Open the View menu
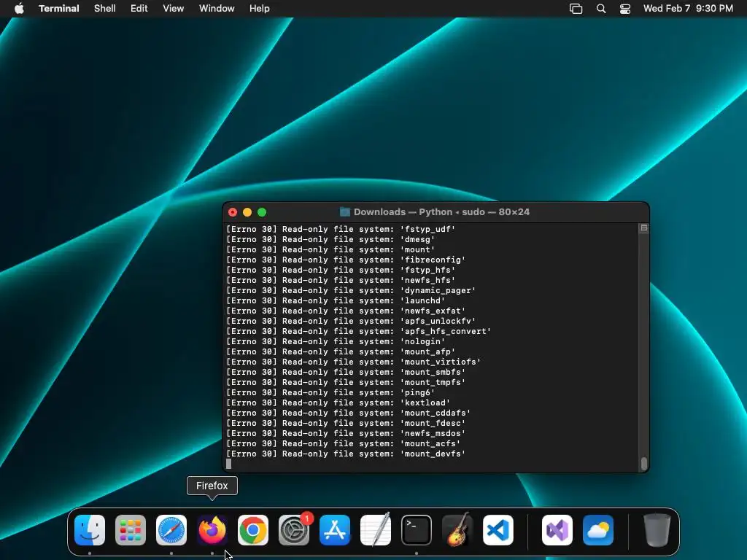The height and width of the screenshot is (560, 747). pos(174,9)
